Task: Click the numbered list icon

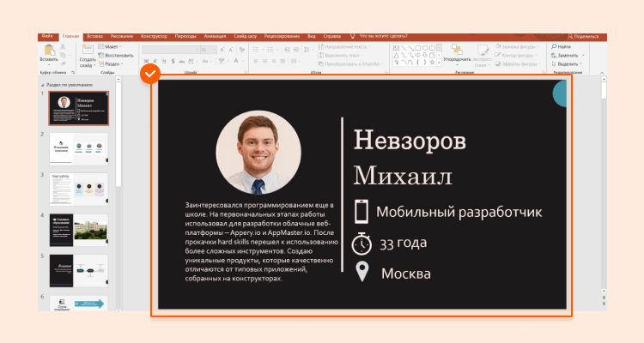Action: 270,50
